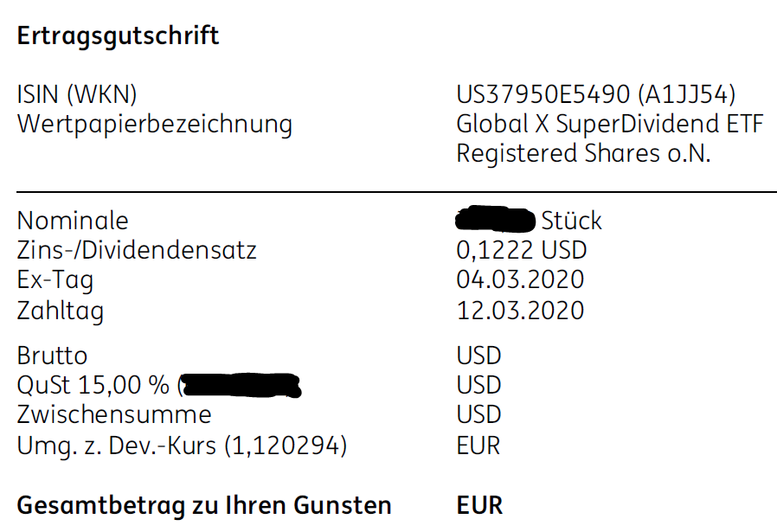Select the Ex-Tag date 04.03.2020
777x532 pixels.
[x=520, y=280]
